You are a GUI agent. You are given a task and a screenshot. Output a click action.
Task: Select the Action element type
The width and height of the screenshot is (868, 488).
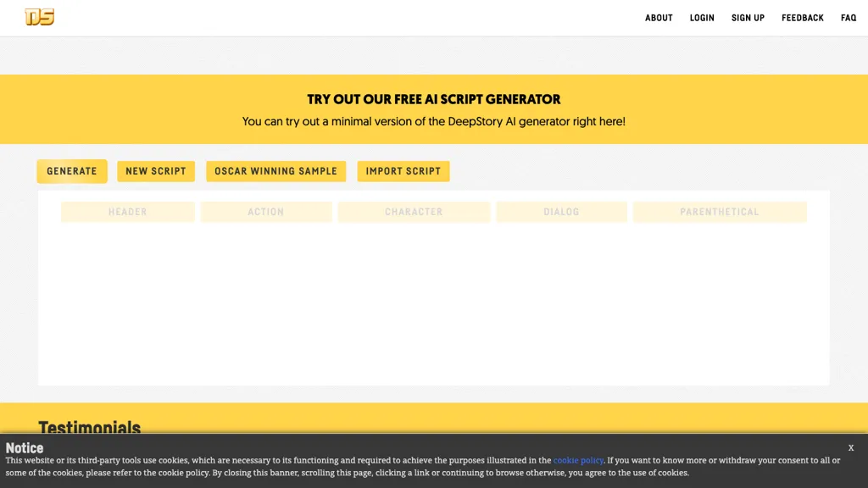point(265,212)
